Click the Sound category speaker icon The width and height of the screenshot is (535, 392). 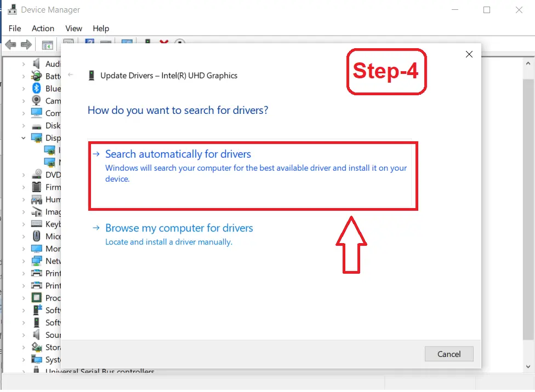(36, 335)
